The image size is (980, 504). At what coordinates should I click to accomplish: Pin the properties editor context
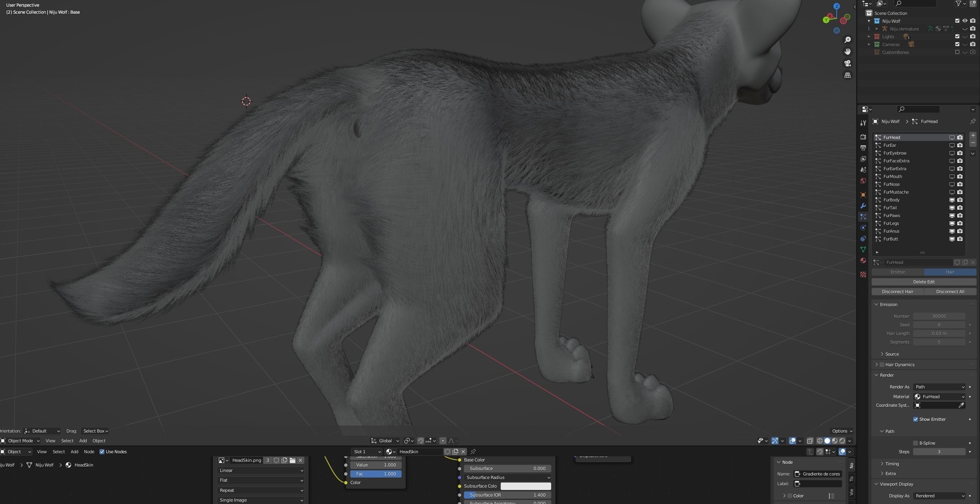click(973, 121)
